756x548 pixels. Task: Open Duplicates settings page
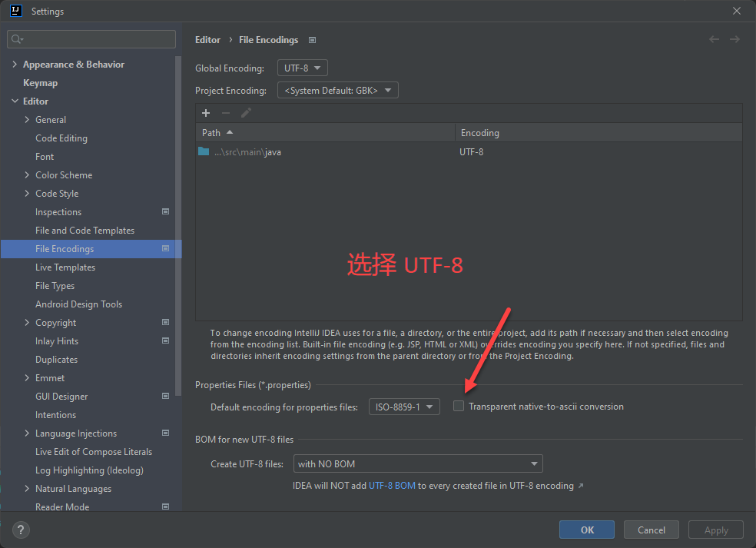56,360
